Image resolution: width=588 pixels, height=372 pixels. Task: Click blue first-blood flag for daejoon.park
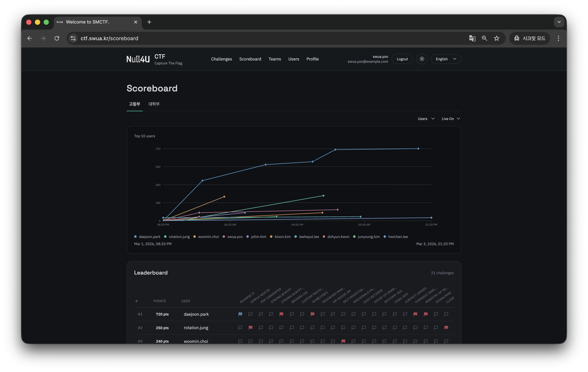[x=240, y=314]
